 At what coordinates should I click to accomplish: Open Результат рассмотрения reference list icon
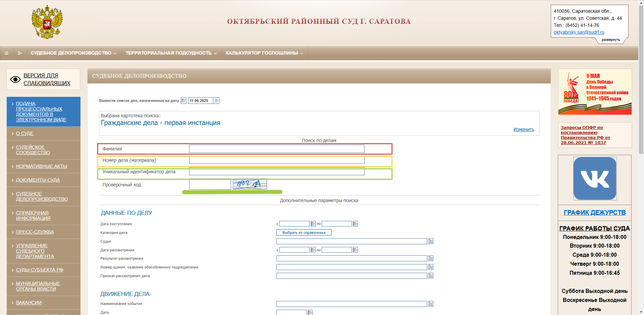(x=431, y=258)
